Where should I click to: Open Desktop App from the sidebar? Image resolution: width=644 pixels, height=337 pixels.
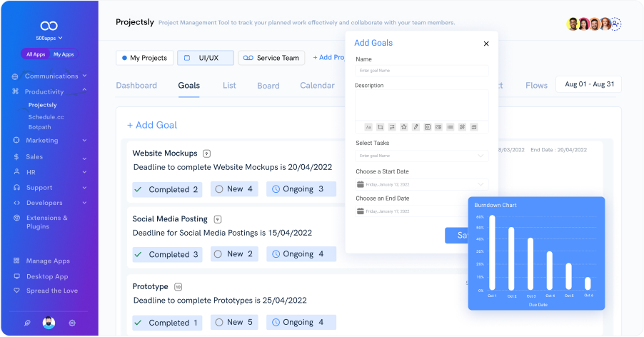pos(47,276)
